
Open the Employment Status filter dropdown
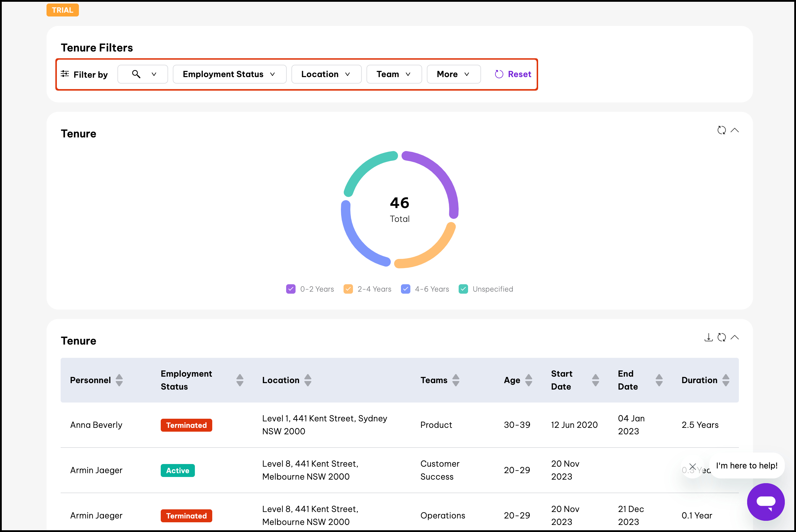pyautogui.click(x=229, y=74)
